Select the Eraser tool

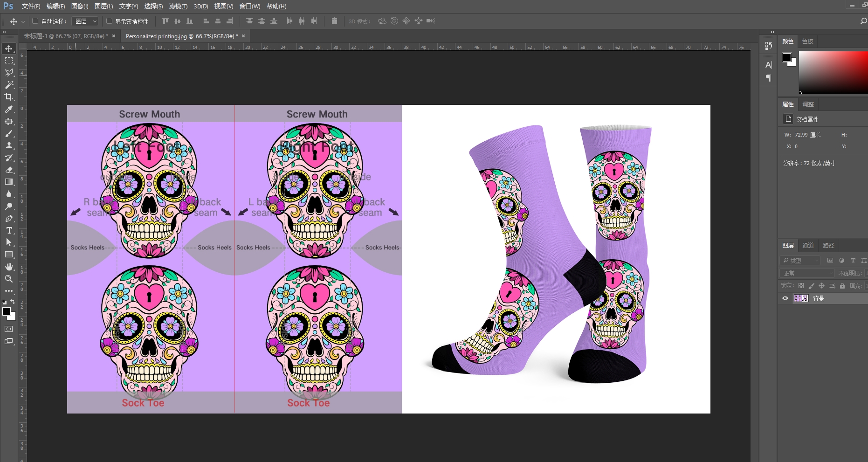click(9, 170)
